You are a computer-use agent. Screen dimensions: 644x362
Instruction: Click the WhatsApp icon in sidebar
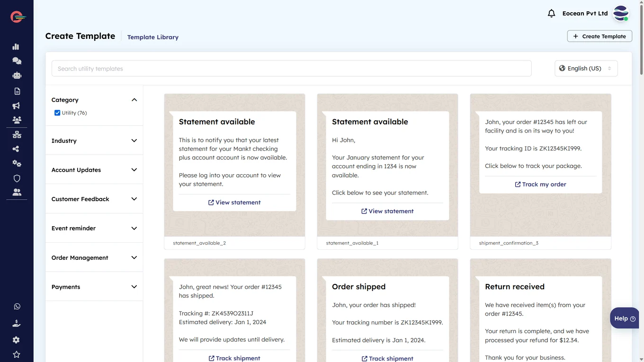click(17, 306)
